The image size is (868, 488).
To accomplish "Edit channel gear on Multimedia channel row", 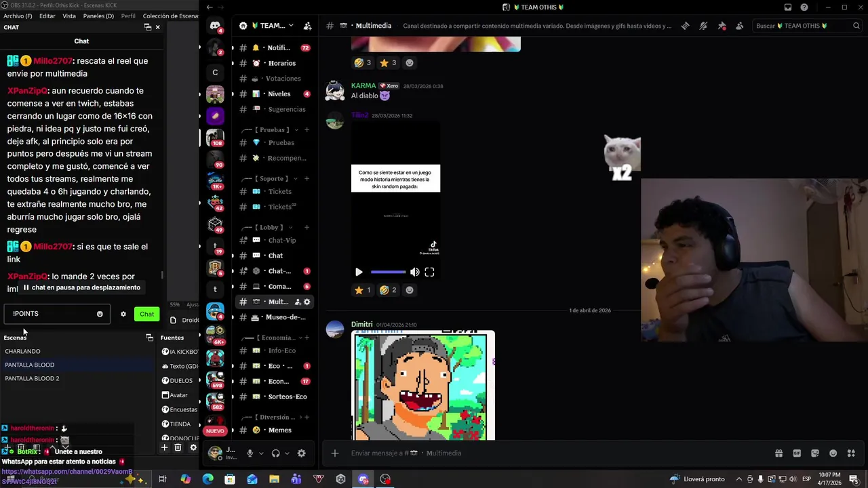I will [x=307, y=302].
